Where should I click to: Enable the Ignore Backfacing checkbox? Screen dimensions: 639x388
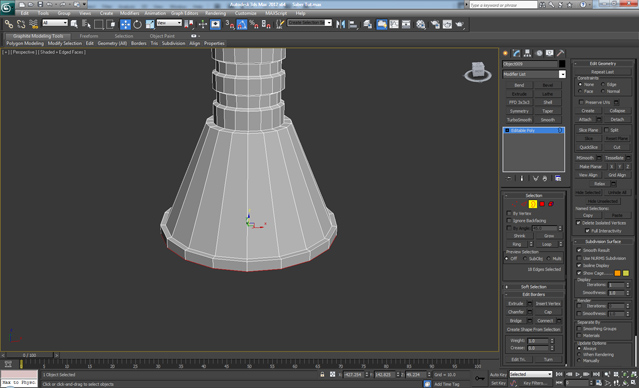coord(509,221)
